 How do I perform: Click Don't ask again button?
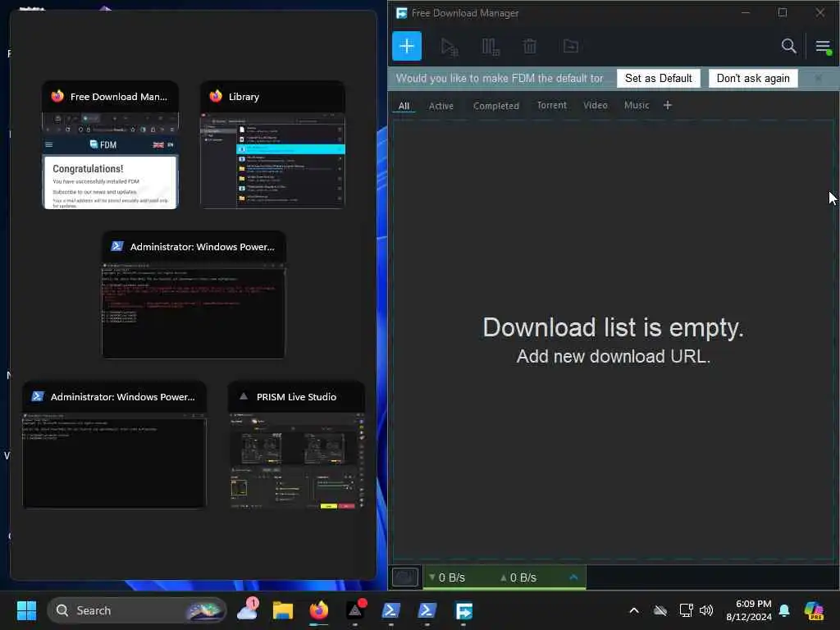point(753,78)
